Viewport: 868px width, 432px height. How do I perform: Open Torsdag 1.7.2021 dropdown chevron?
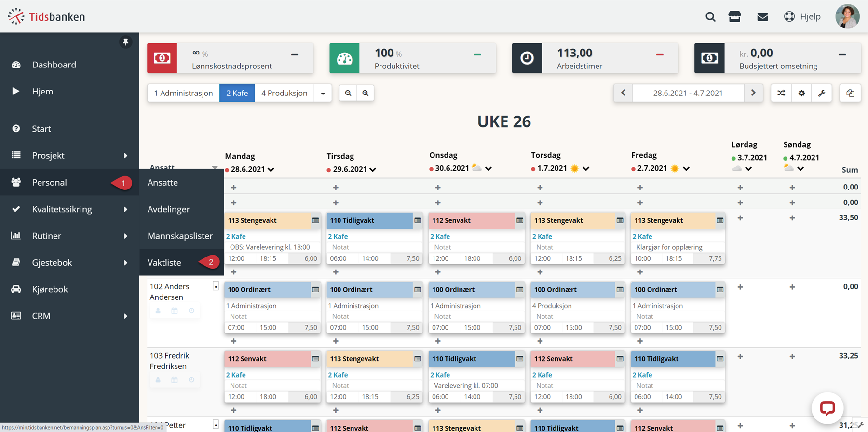[x=586, y=169]
